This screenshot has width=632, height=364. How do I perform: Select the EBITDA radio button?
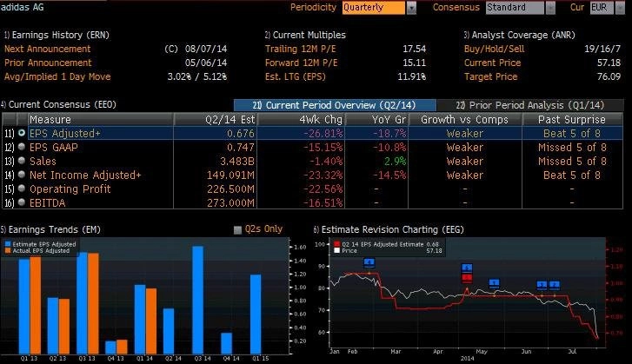pyautogui.click(x=22, y=202)
